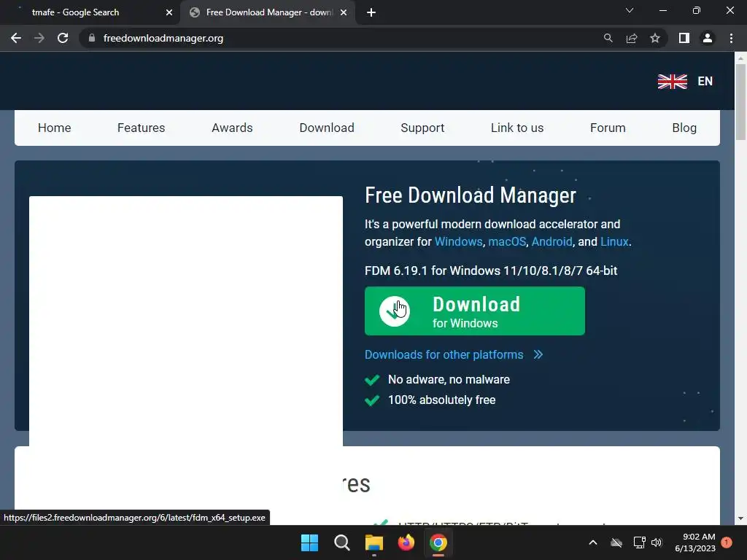Launch Firefox from the taskbar

[x=406, y=542]
